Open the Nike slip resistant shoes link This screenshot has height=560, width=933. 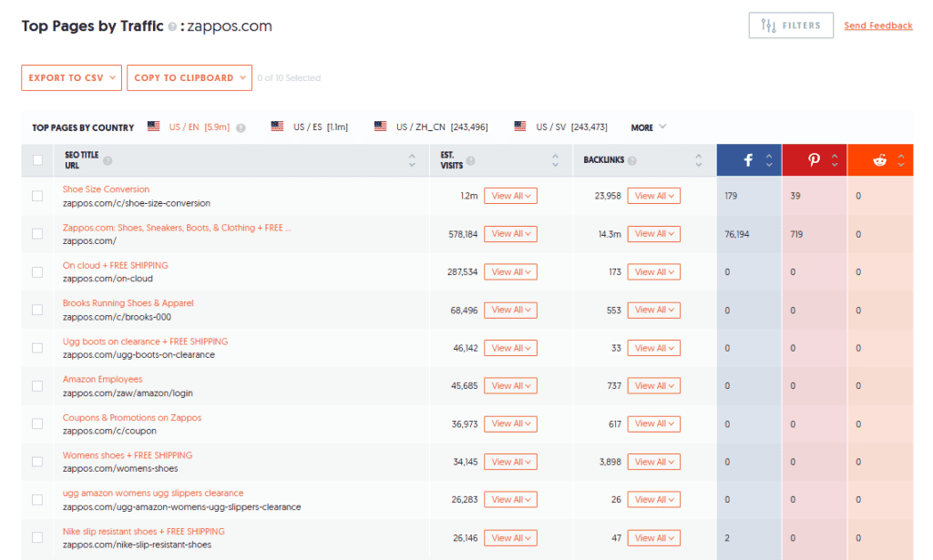coord(143,532)
